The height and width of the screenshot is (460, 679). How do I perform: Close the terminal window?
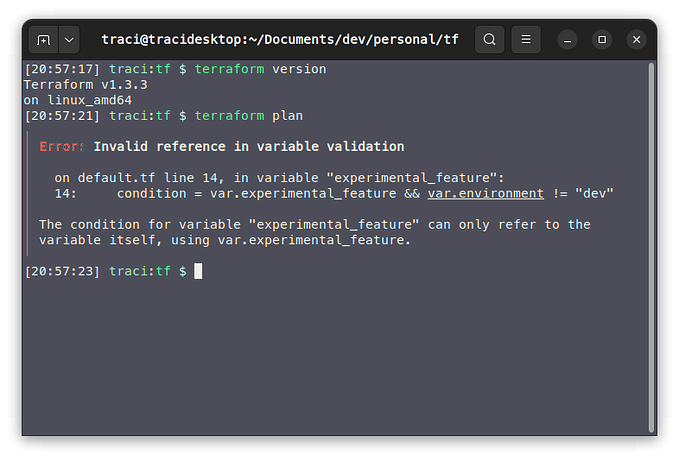pos(637,40)
